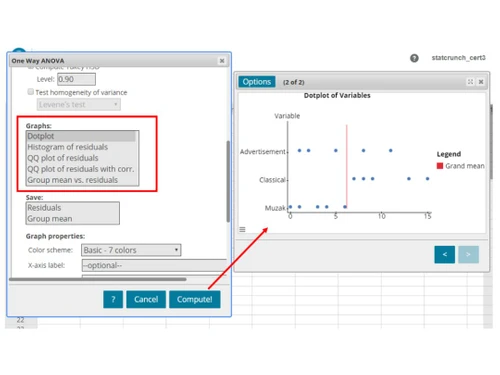
Task: Click the vertical scrollbar in ANOVA dialog
Action: (x=228, y=181)
